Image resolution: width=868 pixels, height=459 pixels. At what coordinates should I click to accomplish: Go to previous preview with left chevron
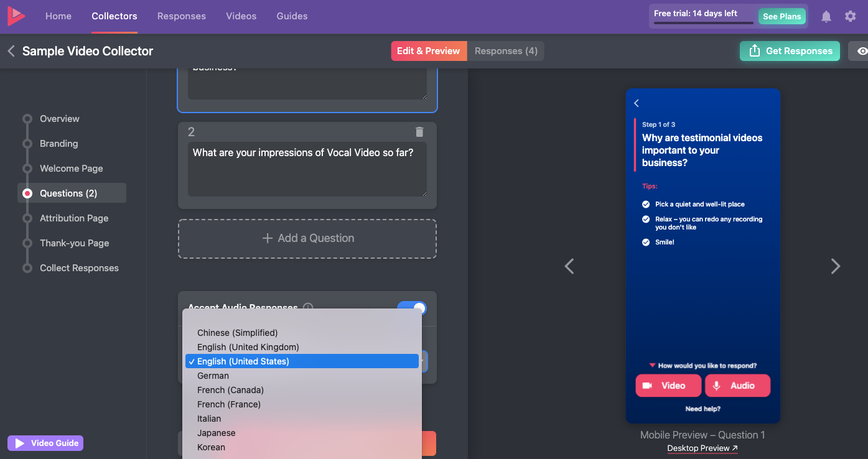[569, 266]
